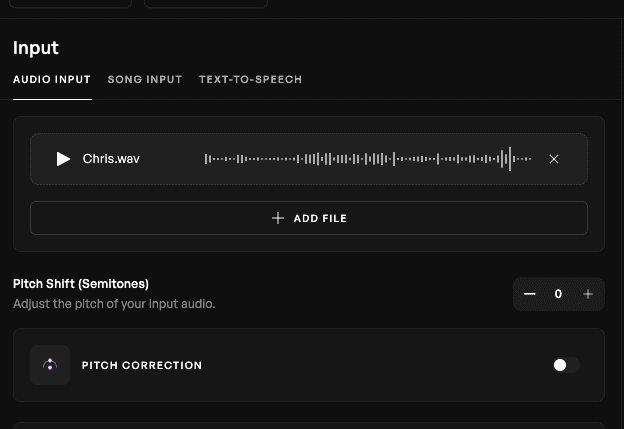Click the start of the Chris.wav waveform

206,159
